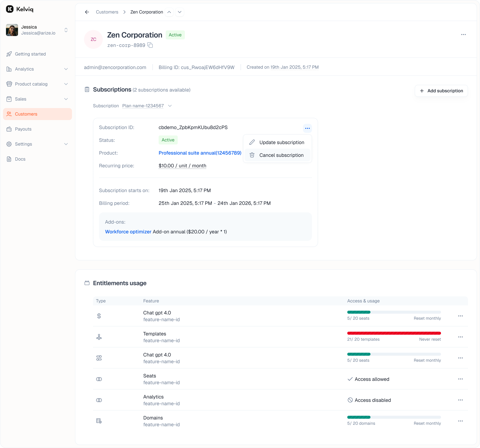This screenshot has height=448, width=480.
Task: Open the options menu for the Templates row
Action: tap(460, 337)
